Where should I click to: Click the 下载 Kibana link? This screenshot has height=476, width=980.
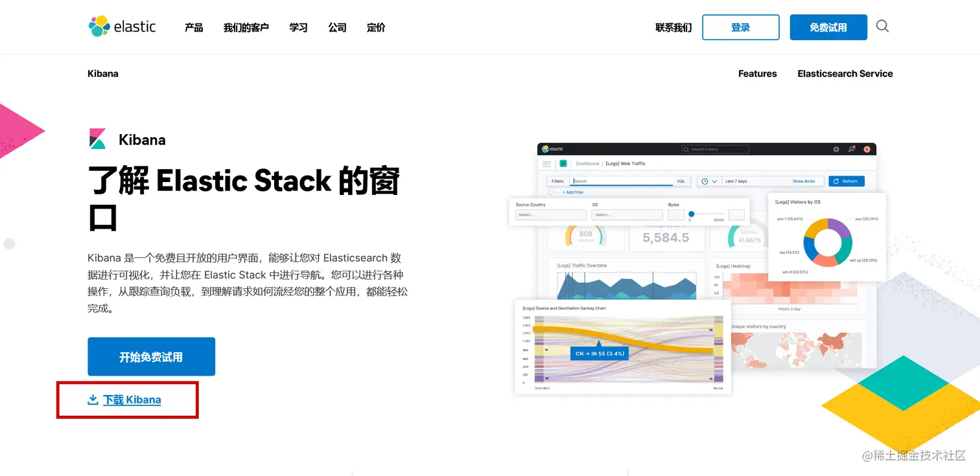132,400
